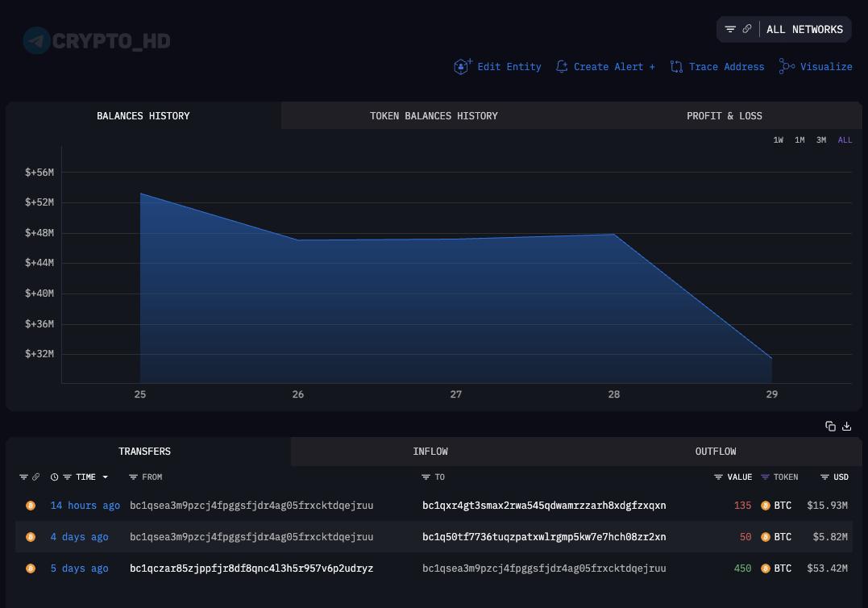Open the VALUE column filter
868x608 pixels.
719,477
